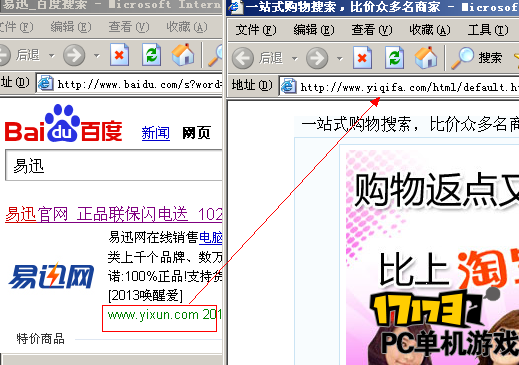The image size is (519, 365).
Task: Expand the forward-history dropdown in the yiqifa window
Action: pos(340,59)
